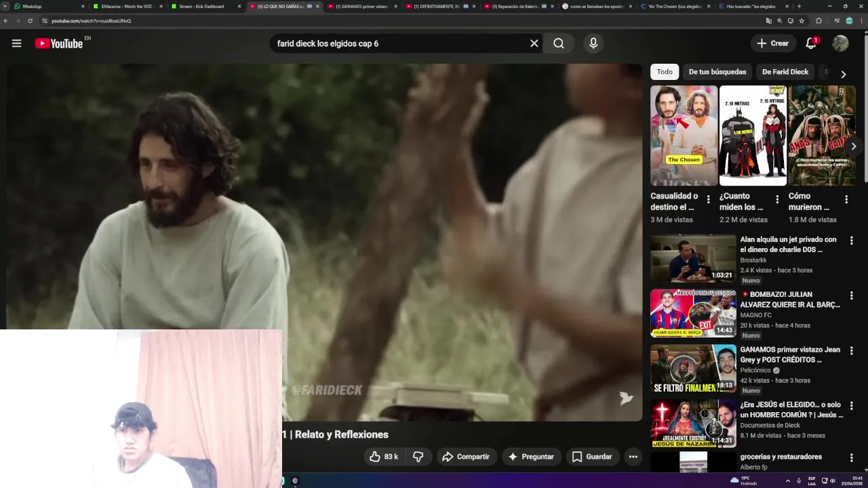Viewport: 868px width, 488px height.
Task: Click the magnifier search button
Action: point(558,43)
